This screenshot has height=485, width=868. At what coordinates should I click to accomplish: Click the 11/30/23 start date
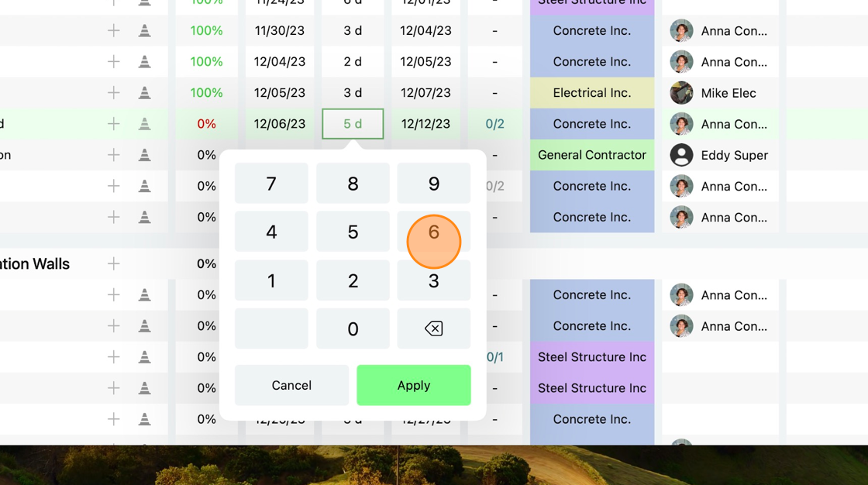point(280,30)
